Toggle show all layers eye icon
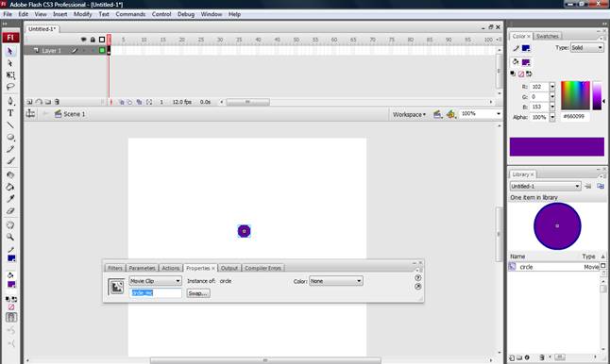The image size is (610, 364). pos(83,40)
